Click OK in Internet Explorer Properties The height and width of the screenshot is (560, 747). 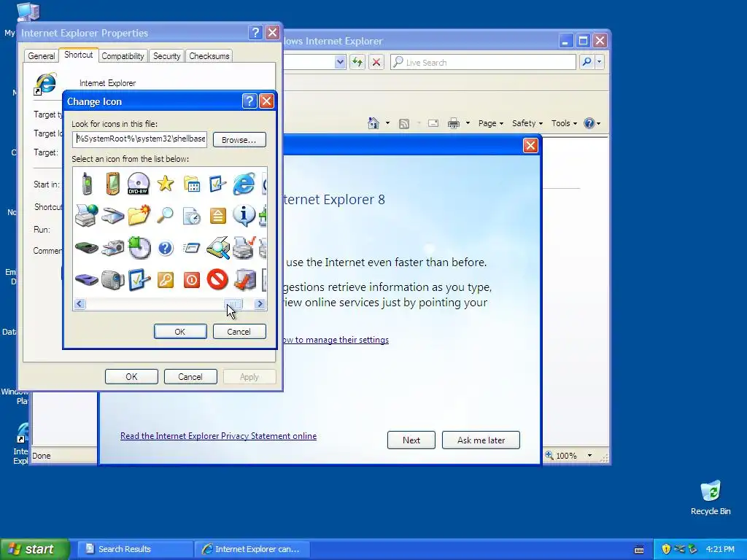[x=131, y=377]
